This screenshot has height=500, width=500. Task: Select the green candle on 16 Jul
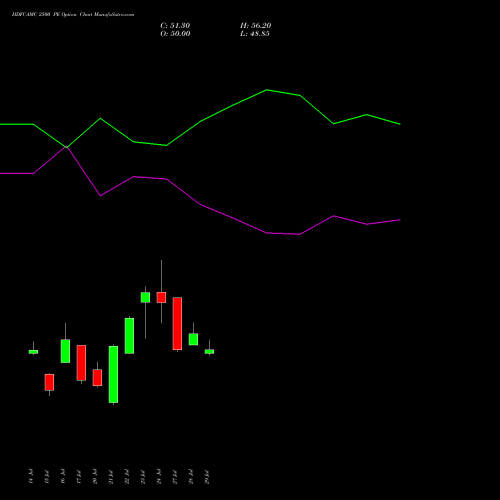pyautogui.click(x=65, y=351)
